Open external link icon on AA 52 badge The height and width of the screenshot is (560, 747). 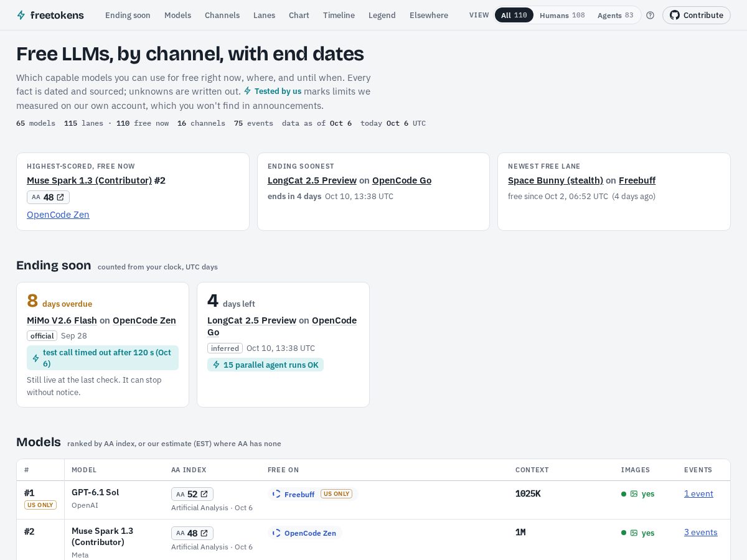click(204, 494)
